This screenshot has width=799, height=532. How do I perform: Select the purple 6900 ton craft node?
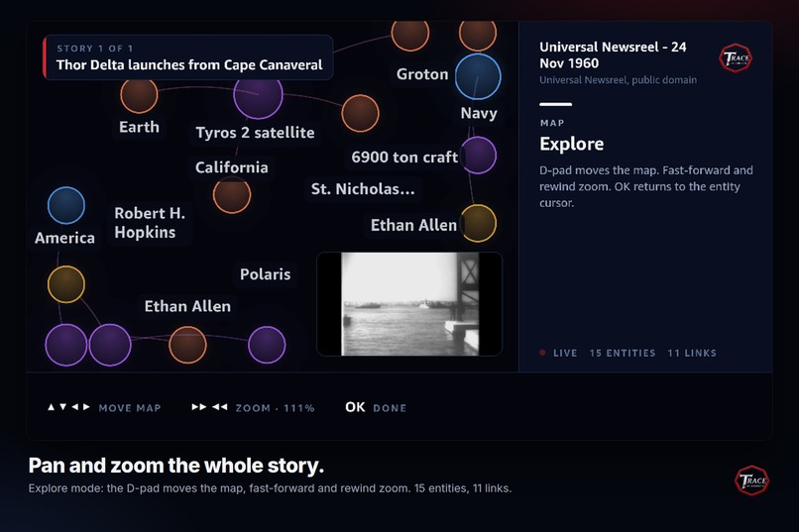point(478,156)
